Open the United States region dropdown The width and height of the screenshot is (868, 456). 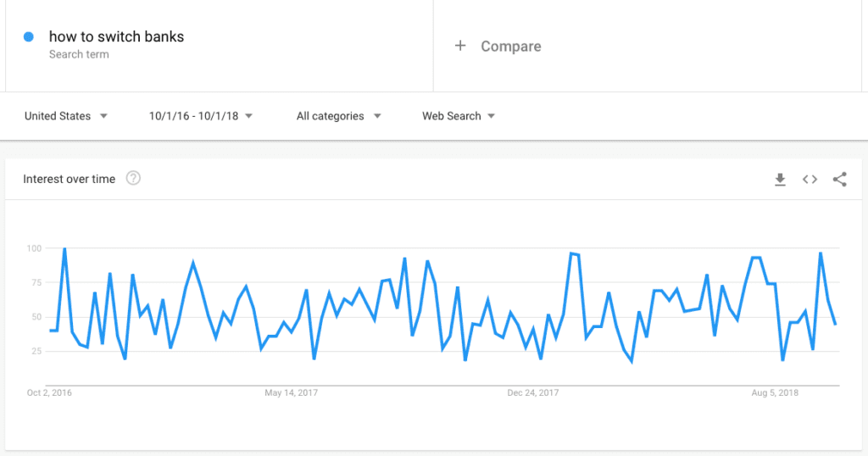click(x=66, y=116)
